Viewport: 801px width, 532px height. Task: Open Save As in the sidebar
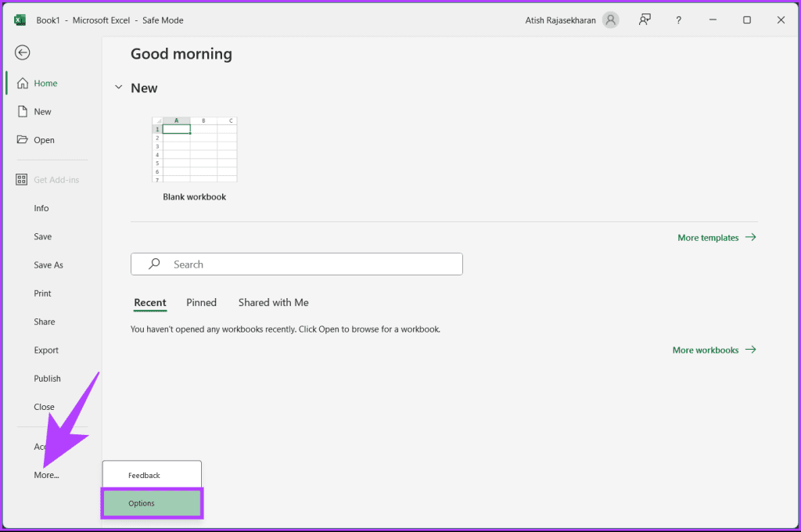point(48,264)
